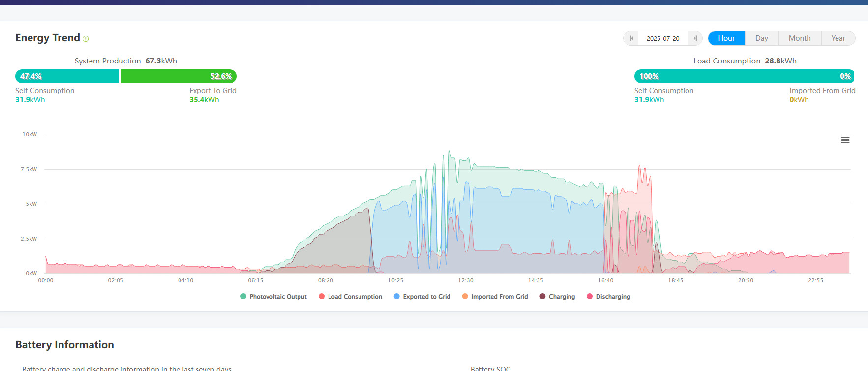The image size is (868, 371).
Task: Go to the next date arrow
Action: pyautogui.click(x=695, y=38)
